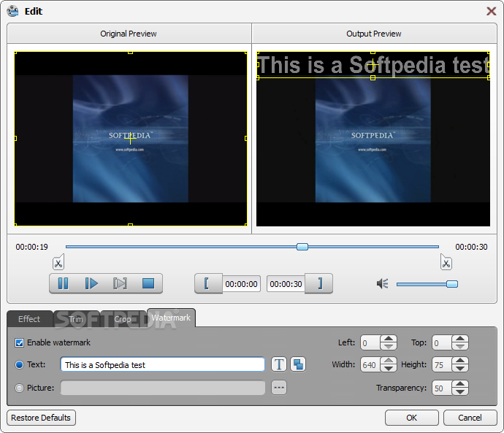Click the crop frame right-middle handle
The image size is (504, 433).
click(246, 139)
